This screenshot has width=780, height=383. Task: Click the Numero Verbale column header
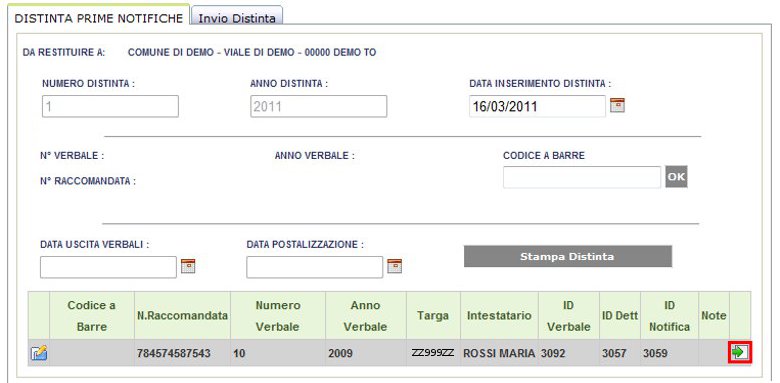[x=278, y=315]
